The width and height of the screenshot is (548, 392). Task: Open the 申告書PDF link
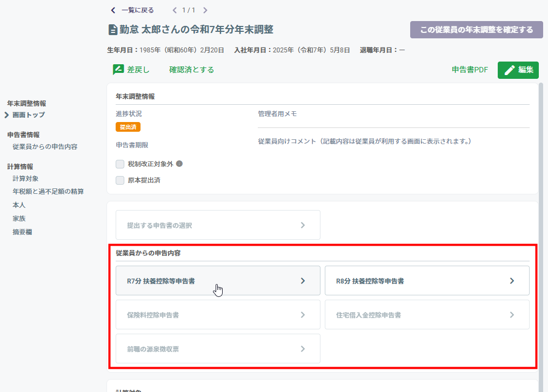[x=470, y=70]
